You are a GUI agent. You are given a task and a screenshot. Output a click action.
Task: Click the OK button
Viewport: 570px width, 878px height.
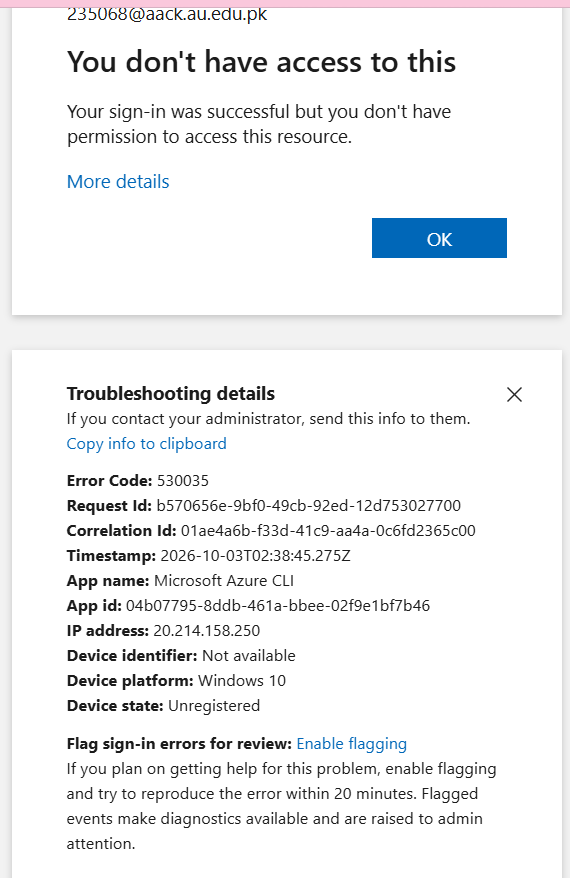[439, 238]
